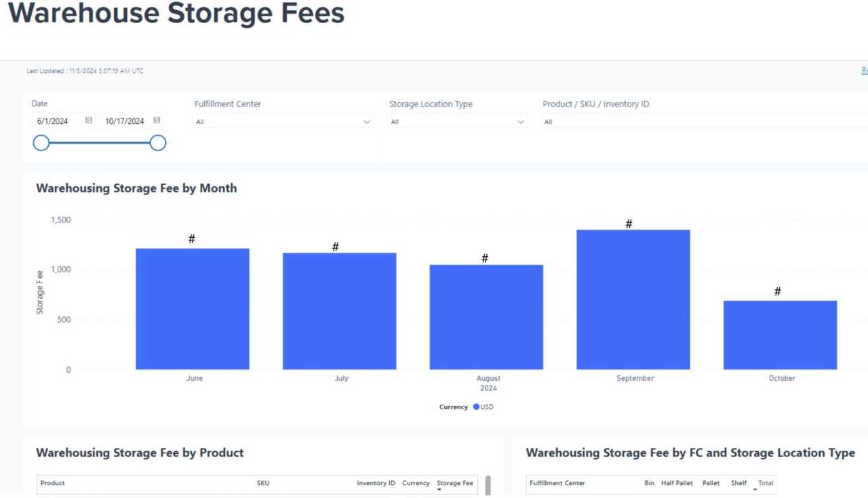This screenshot has height=498, width=868.
Task: Click the USD currency legend marker
Action: (476, 407)
